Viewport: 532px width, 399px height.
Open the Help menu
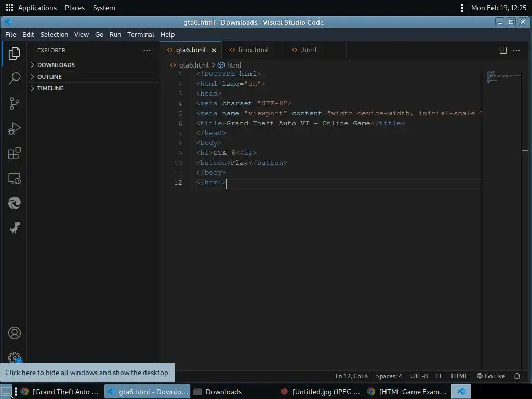click(x=168, y=35)
